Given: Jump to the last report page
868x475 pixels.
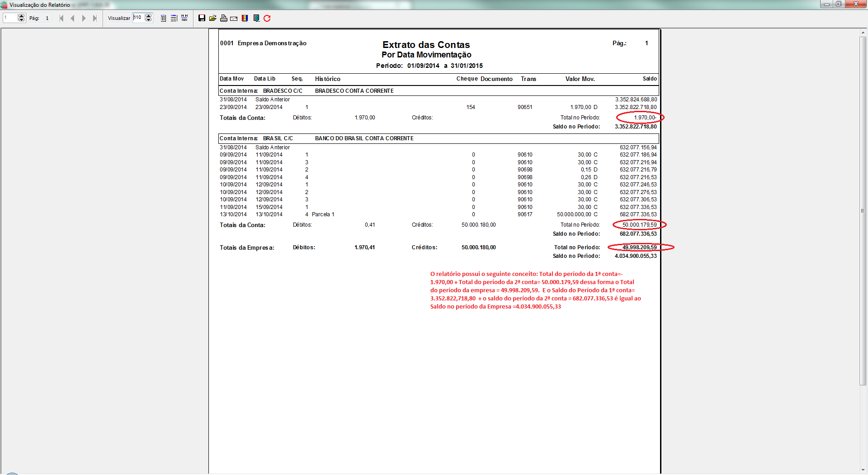Looking at the screenshot, I should click(x=94, y=18).
